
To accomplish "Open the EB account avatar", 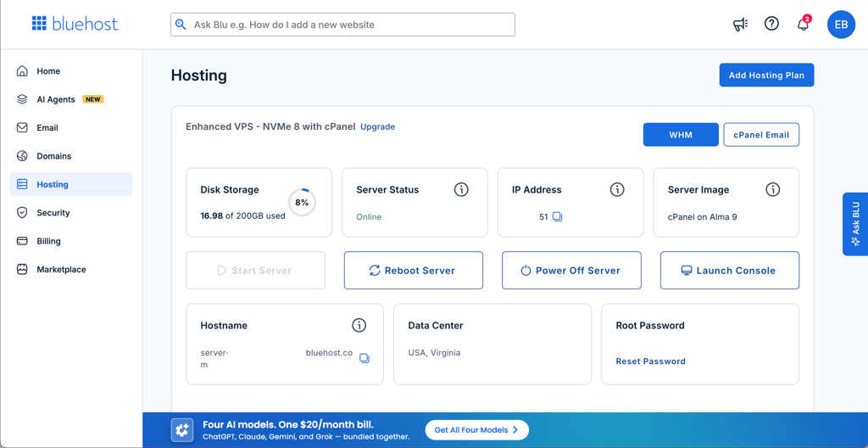I will click(841, 25).
